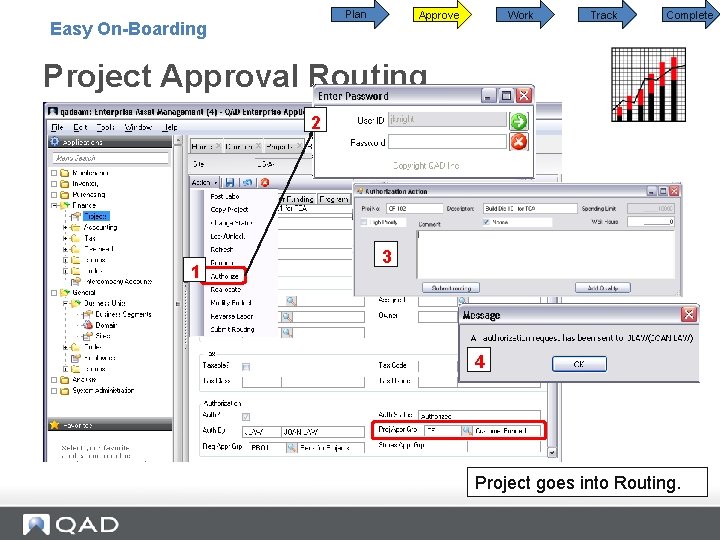Click the System Administration folder icon
The height and width of the screenshot is (540, 720).
pos(65,391)
